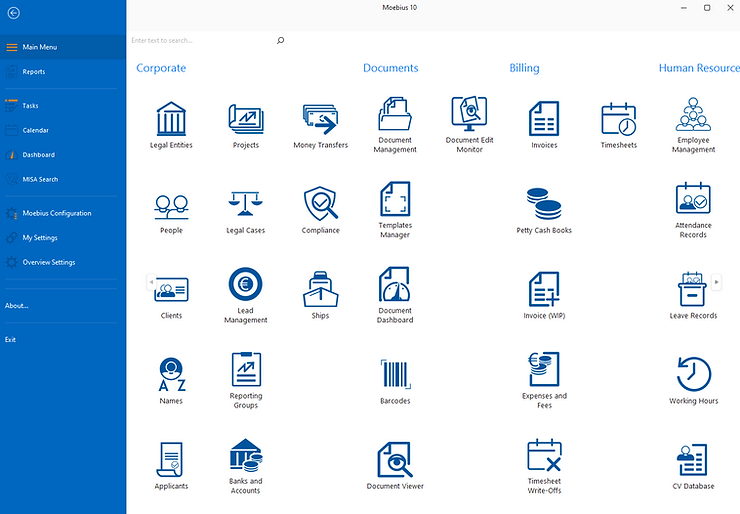Click the Billing group heading
The width and height of the screenshot is (740, 514).
[524, 68]
